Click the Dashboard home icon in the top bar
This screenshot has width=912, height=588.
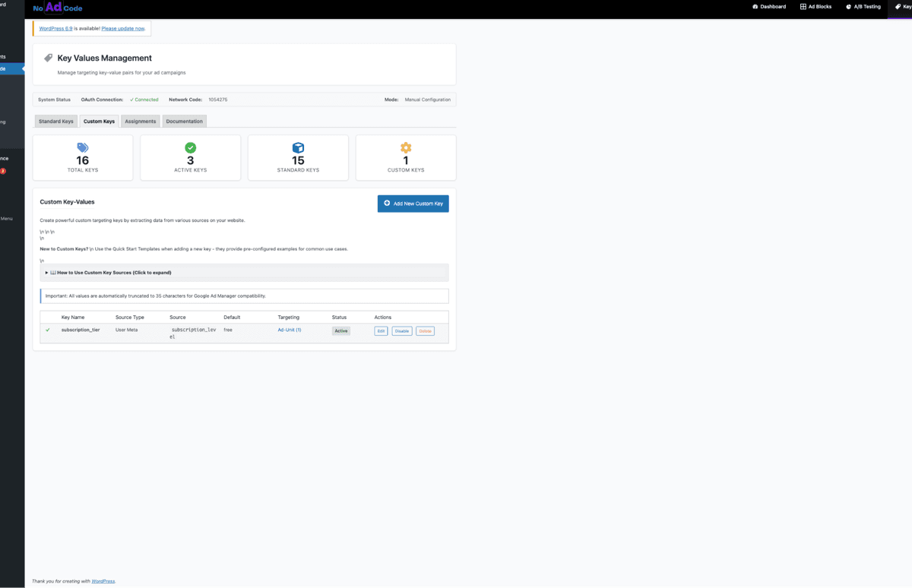point(756,7)
